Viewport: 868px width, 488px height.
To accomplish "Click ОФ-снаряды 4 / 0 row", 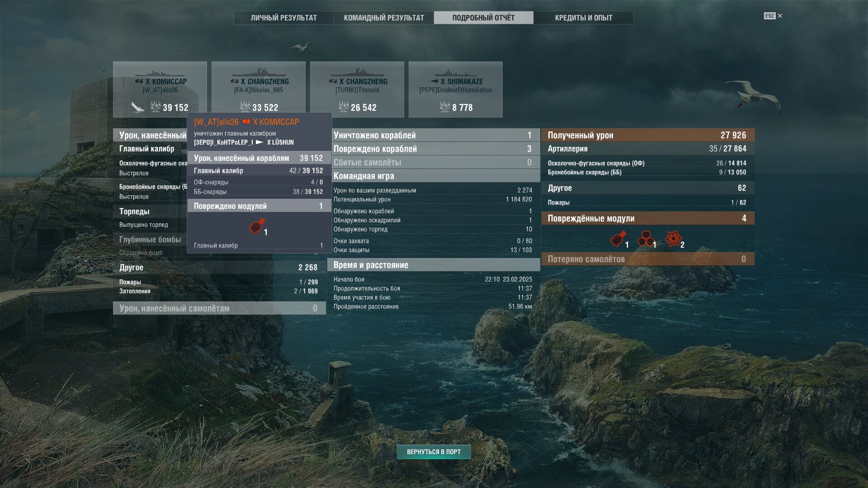I will click(x=259, y=182).
